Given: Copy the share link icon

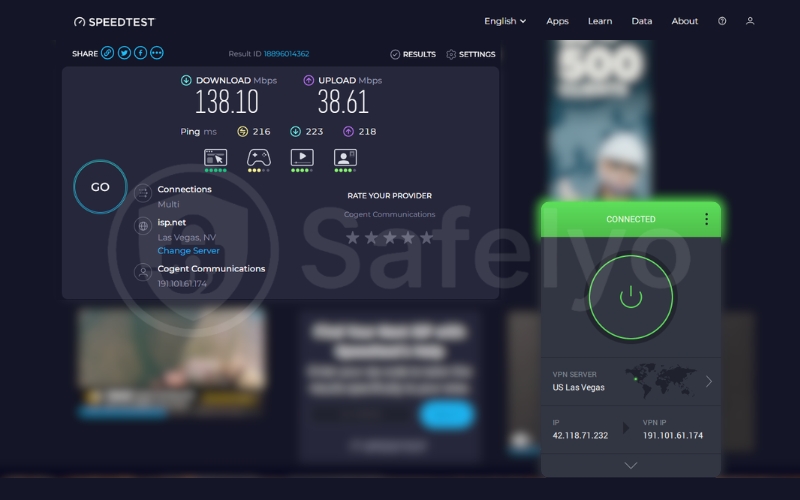Looking at the screenshot, I should pos(107,53).
